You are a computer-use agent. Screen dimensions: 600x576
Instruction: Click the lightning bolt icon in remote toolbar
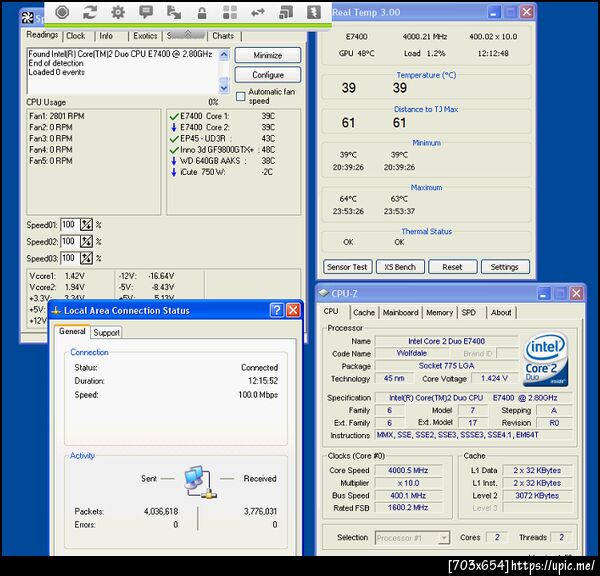[314, 13]
